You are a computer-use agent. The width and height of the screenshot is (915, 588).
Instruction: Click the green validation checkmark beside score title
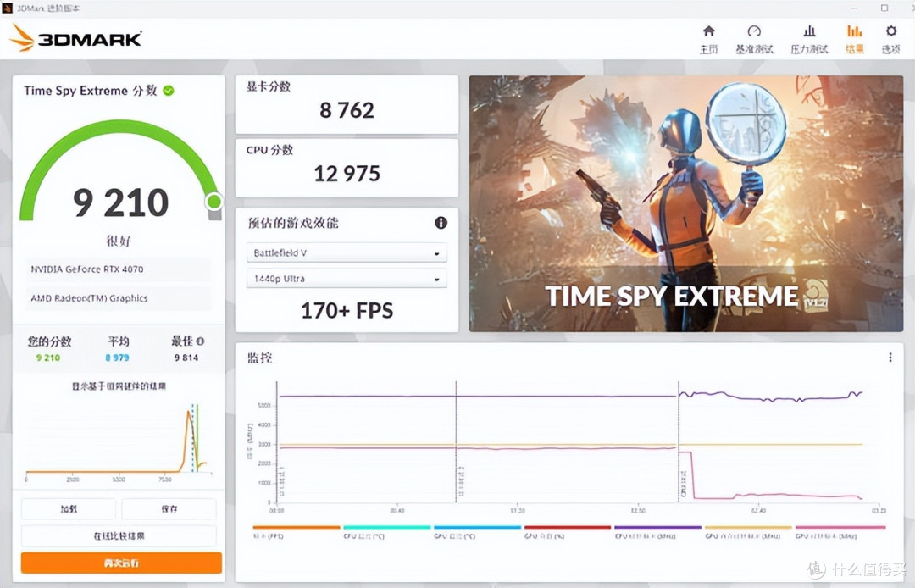pos(169,91)
